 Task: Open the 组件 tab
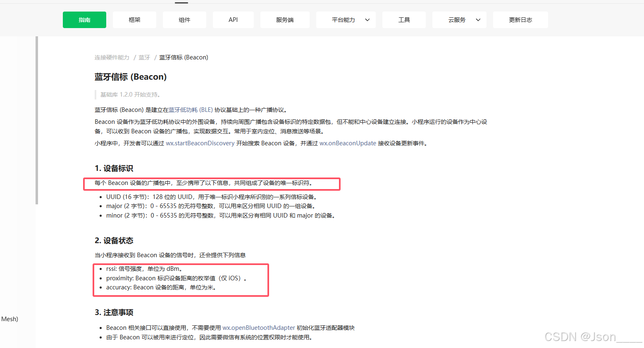pos(184,20)
